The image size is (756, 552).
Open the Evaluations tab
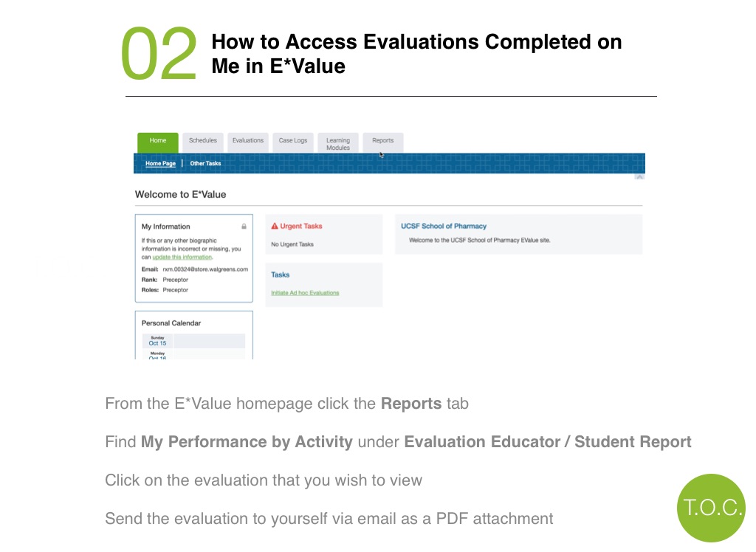[248, 142]
